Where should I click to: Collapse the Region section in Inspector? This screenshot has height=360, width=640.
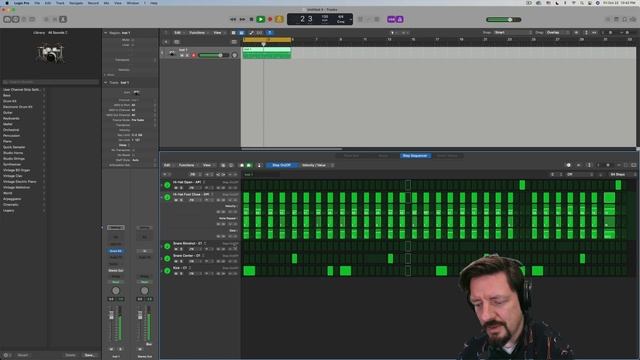tap(106, 33)
